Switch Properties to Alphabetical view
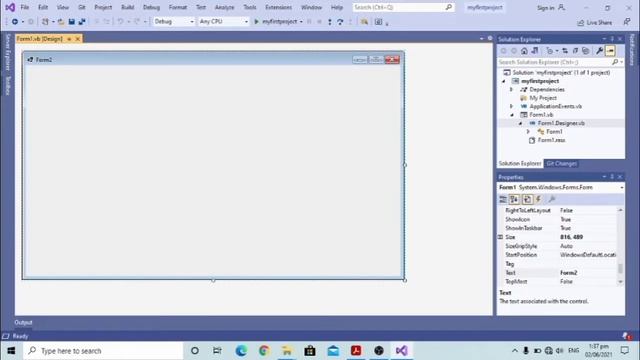The height and width of the screenshot is (360, 640). pyautogui.click(x=514, y=199)
